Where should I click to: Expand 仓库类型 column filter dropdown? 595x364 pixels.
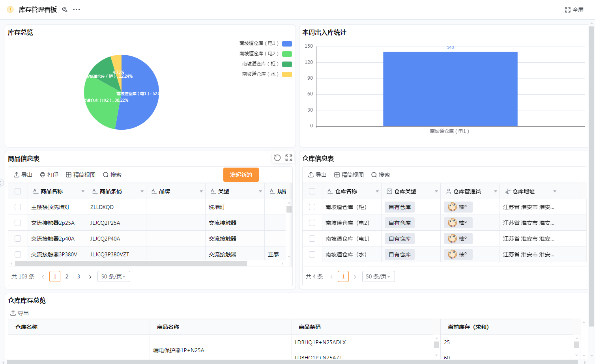436,191
